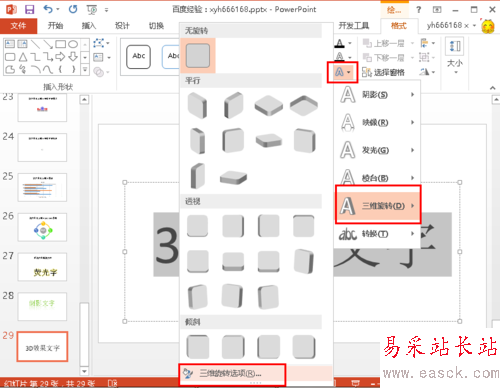Select the horizontal text box shape

(x=10, y=44)
